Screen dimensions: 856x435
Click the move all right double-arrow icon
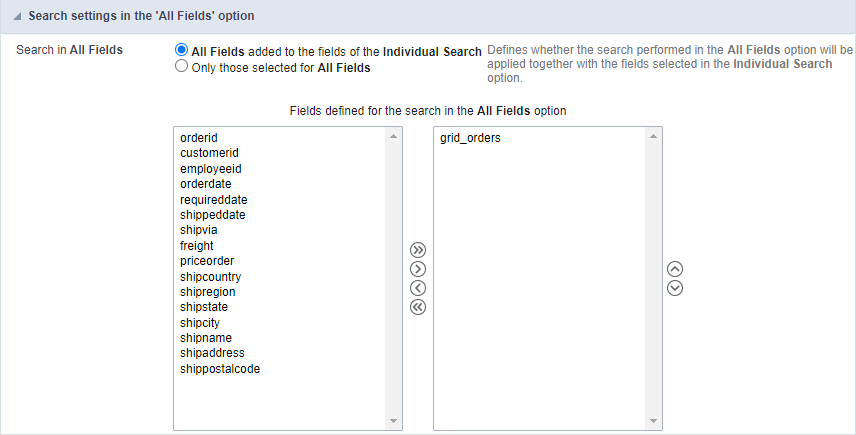[x=418, y=250]
